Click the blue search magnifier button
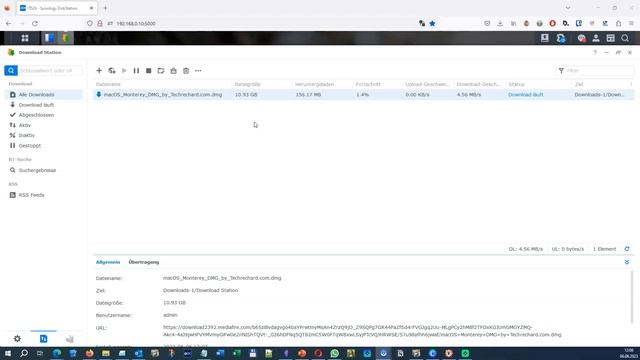The image size is (640, 360). [x=11, y=71]
